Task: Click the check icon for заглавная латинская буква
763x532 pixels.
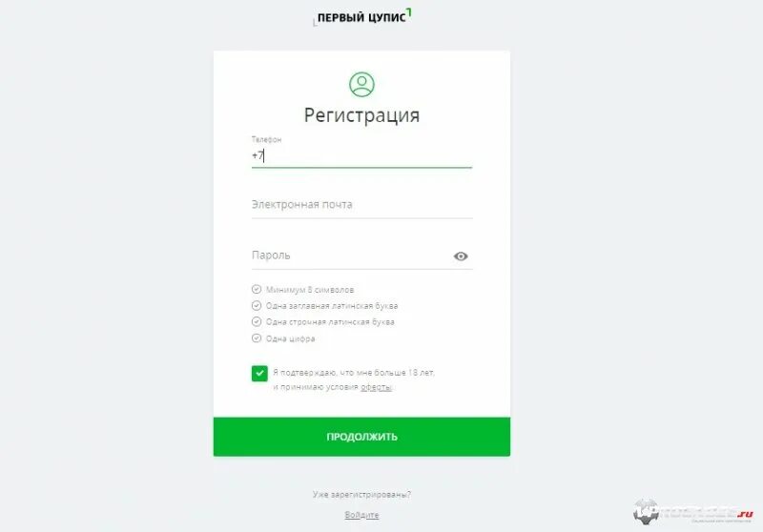Action: click(x=257, y=305)
